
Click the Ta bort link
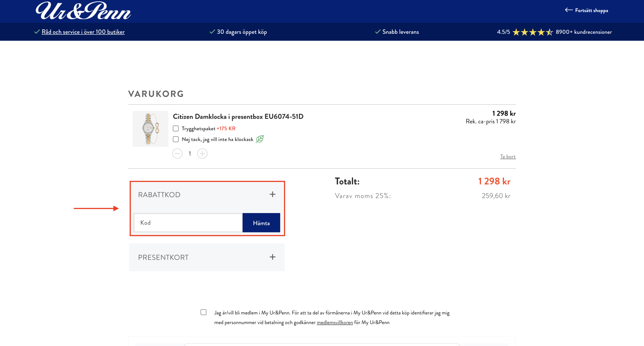tap(508, 157)
